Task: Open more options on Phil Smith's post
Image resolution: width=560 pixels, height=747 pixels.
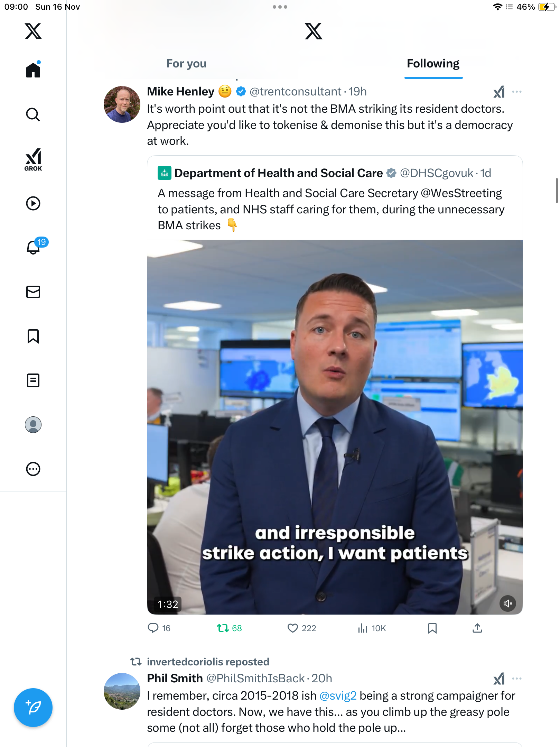Action: [516, 679]
